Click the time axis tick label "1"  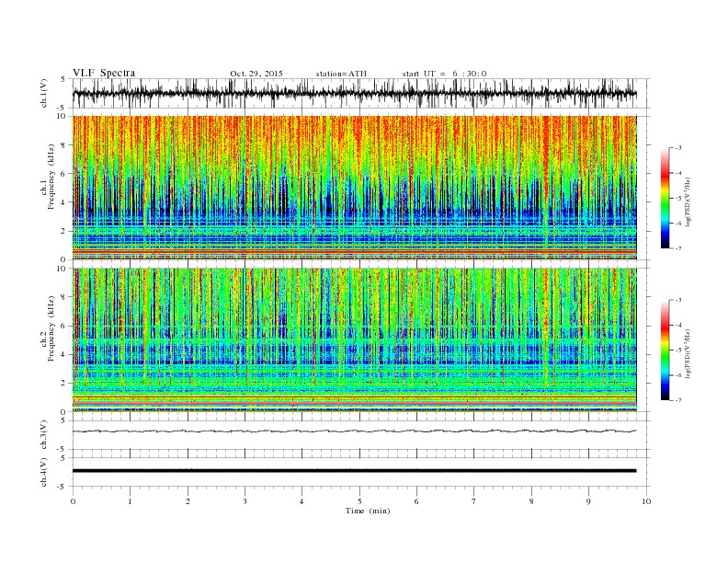tap(130, 501)
